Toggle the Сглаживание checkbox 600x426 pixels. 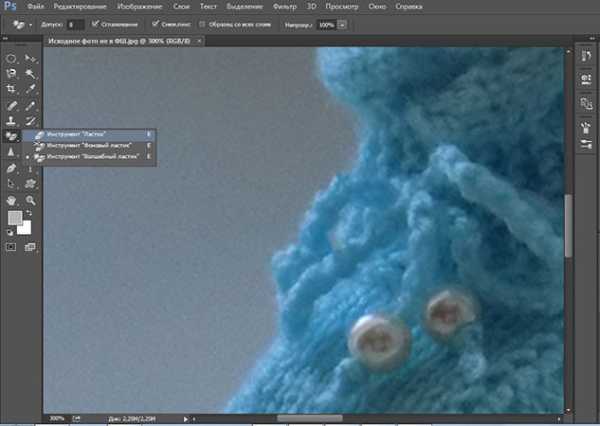[x=95, y=24]
